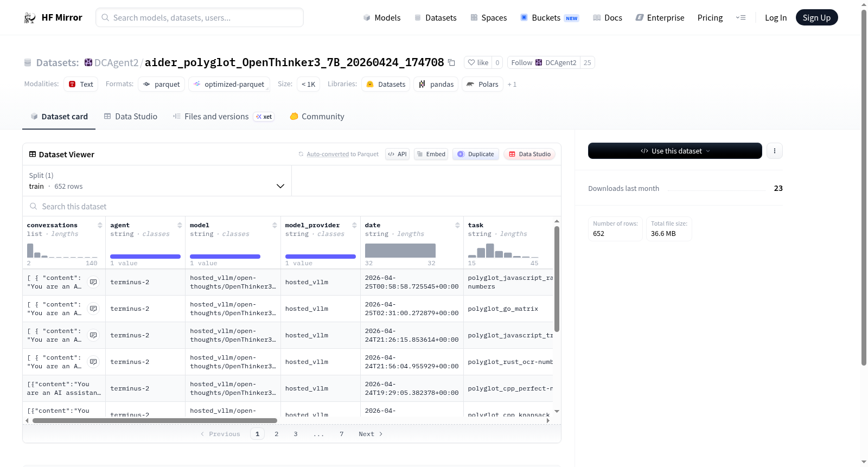Go to page 7 of results

(342, 434)
